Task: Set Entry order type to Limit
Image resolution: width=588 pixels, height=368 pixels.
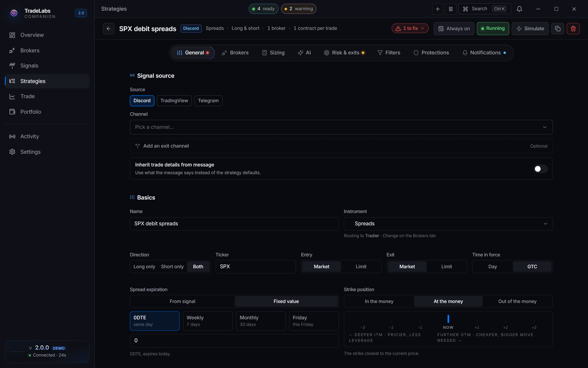Action: pyautogui.click(x=361, y=267)
